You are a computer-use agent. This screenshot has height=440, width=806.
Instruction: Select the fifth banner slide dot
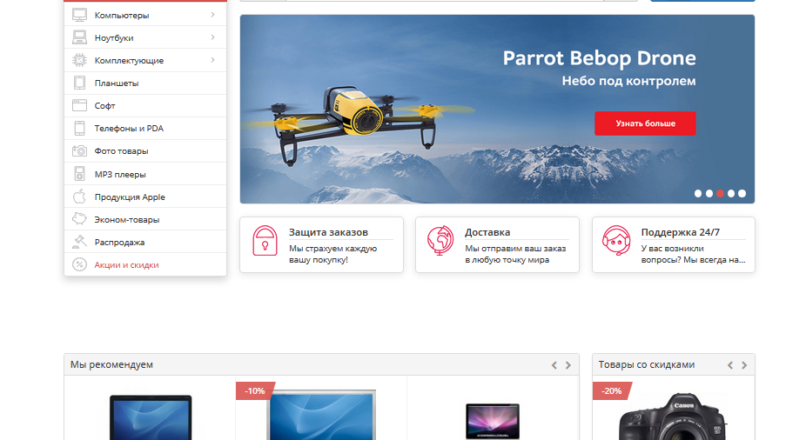742,193
